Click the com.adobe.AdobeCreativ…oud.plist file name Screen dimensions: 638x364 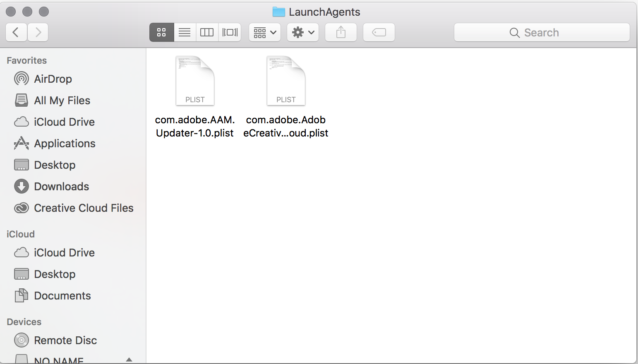pyautogui.click(x=286, y=126)
